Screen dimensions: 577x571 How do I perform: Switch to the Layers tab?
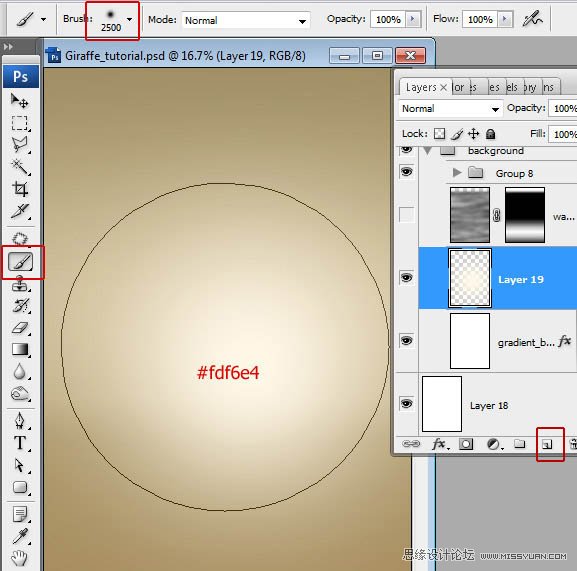[x=421, y=87]
